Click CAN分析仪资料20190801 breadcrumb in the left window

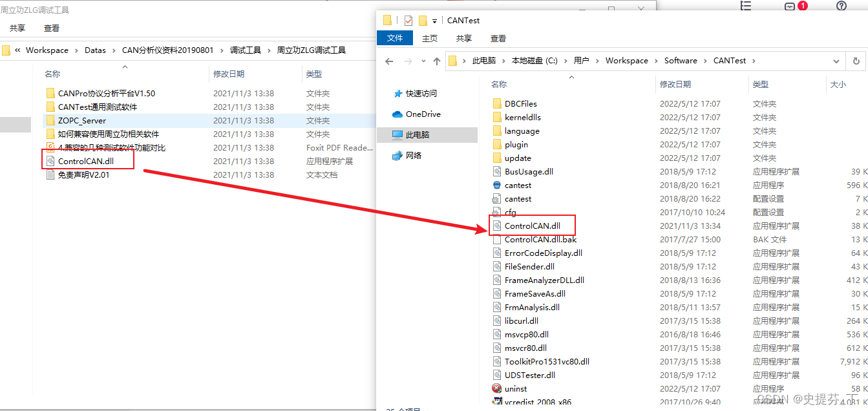[x=167, y=50]
